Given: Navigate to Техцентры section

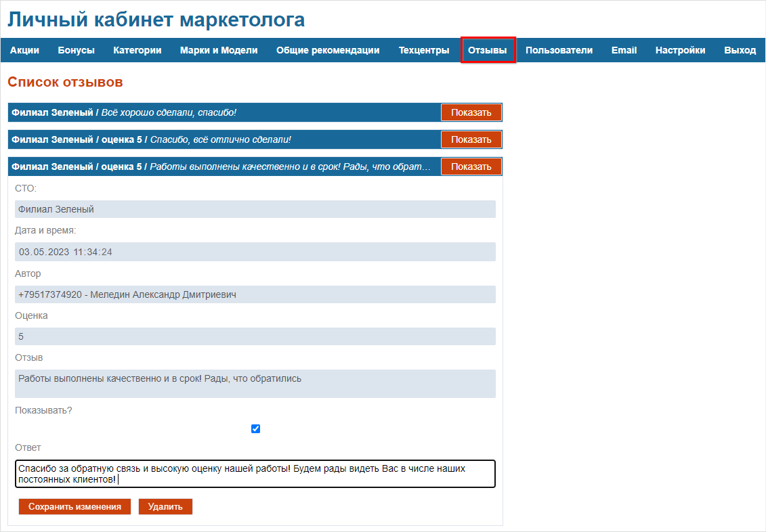Looking at the screenshot, I should [x=424, y=50].
